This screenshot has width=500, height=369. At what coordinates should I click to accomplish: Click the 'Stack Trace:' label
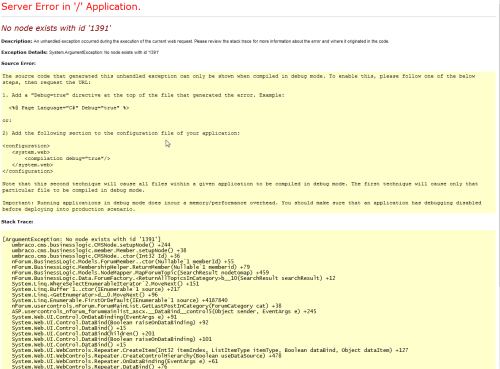[17, 222]
